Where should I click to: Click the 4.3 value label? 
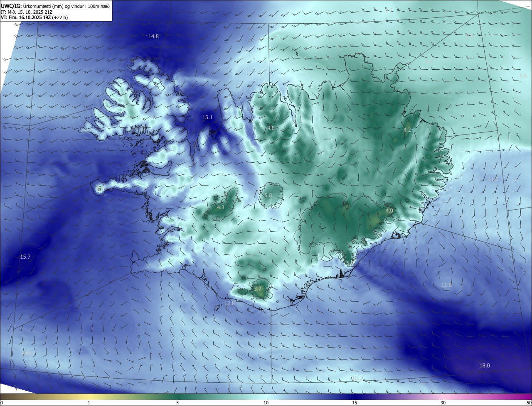point(221,208)
